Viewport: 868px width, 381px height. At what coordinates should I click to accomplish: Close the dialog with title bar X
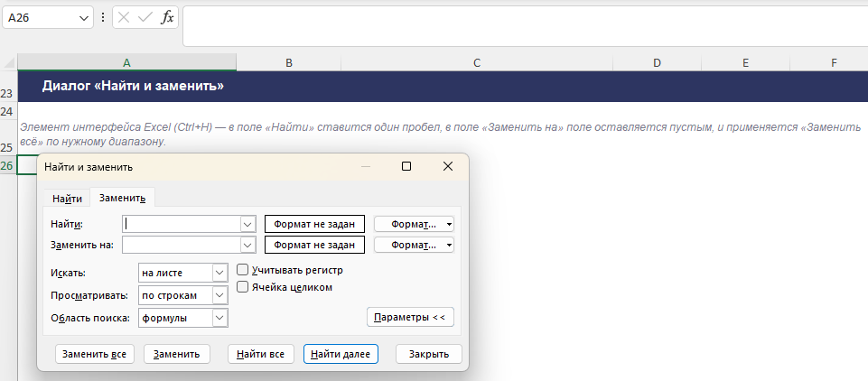[448, 166]
